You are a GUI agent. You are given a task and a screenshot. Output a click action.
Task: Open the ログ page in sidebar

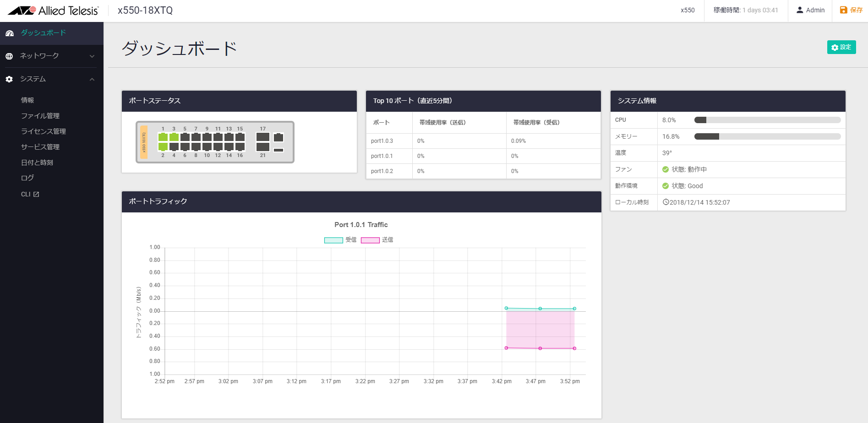(x=27, y=178)
